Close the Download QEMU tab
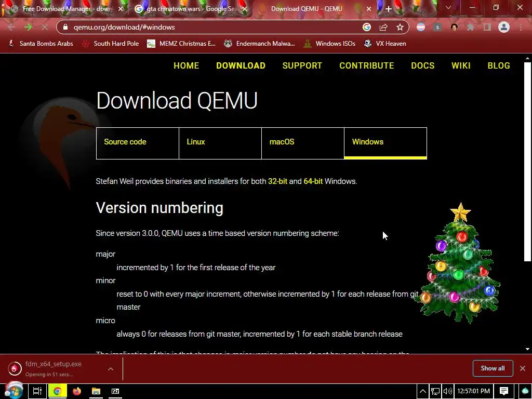532x399 pixels. [x=369, y=9]
